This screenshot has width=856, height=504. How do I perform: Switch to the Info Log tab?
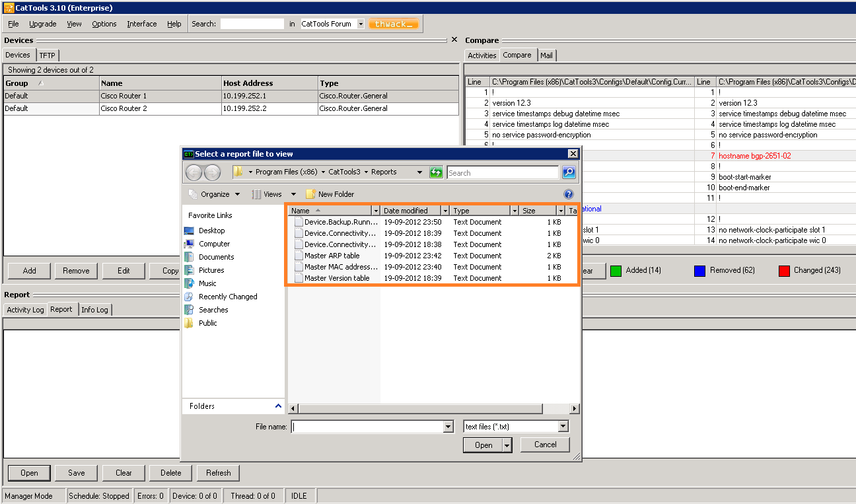94,310
